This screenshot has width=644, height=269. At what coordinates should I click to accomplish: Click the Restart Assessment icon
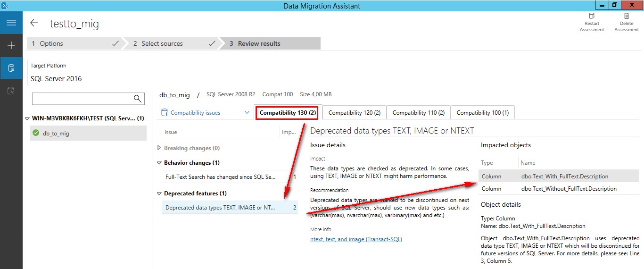[x=592, y=16]
